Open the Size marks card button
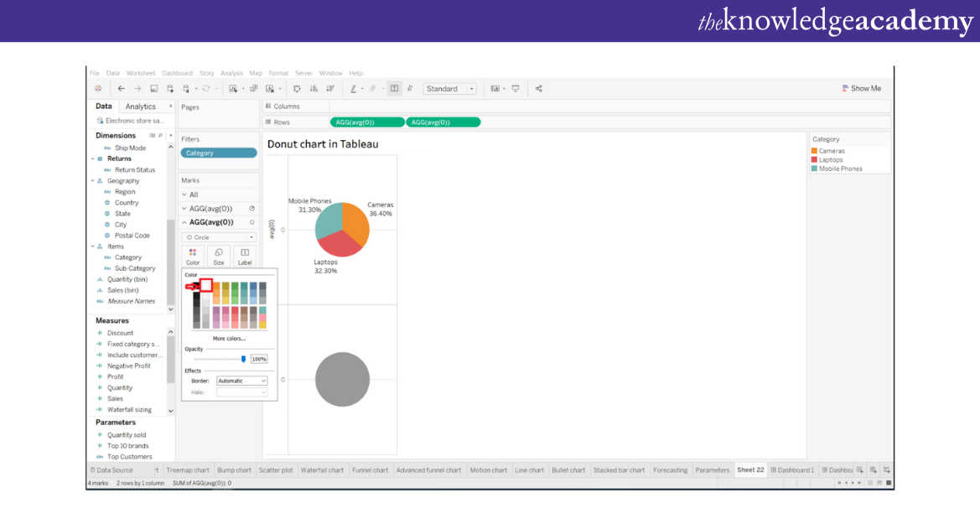The height and width of the screenshot is (519, 980). 219,257
